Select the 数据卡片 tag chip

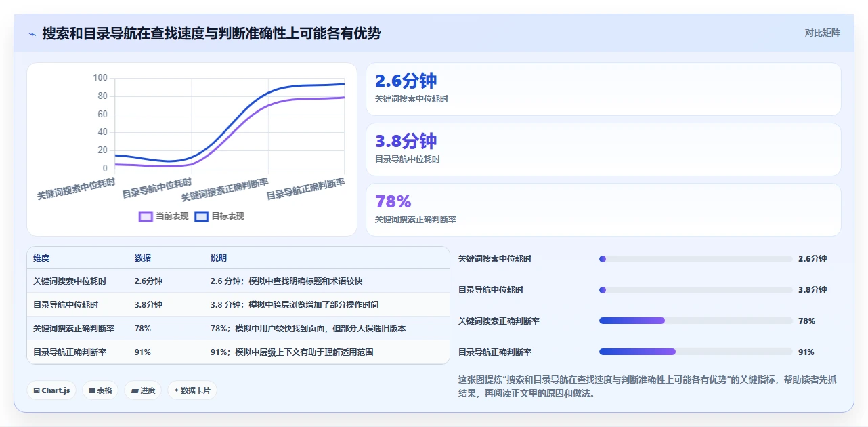tap(192, 390)
